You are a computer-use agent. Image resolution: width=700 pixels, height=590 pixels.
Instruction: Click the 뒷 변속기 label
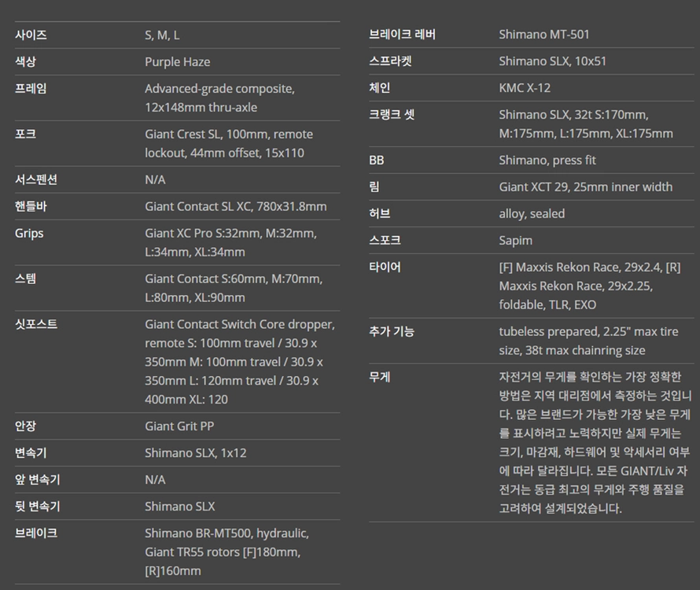[x=38, y=507]
